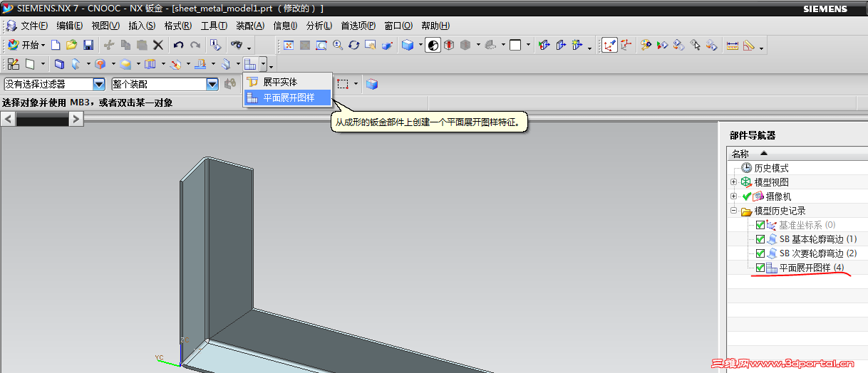Uncheck 基准坐标系 (0) checkbox

(760, 225)
